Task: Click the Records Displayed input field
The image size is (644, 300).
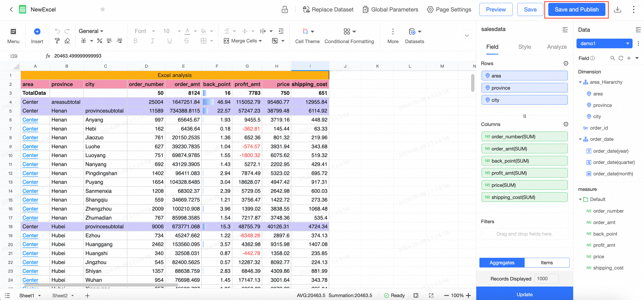Action: 546,278
